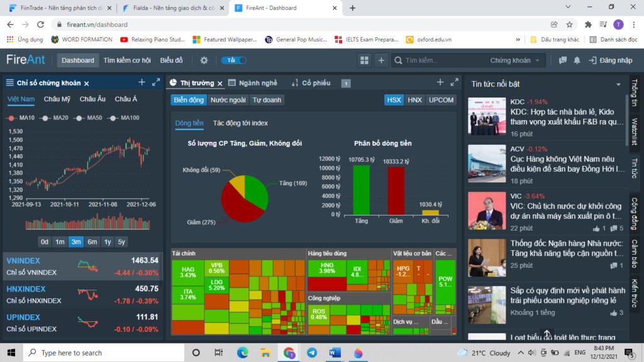This screenshot has height=362, width=644.
Task: Toggle MA50 line on chart
Action: 88,118
